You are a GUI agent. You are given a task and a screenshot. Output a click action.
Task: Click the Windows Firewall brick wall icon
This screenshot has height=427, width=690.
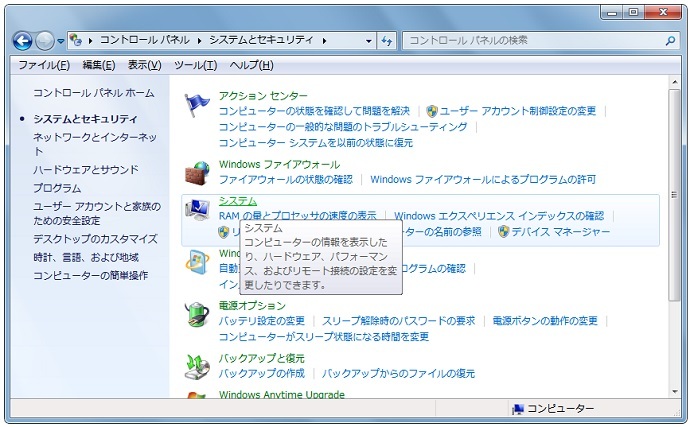pos(197,173)
